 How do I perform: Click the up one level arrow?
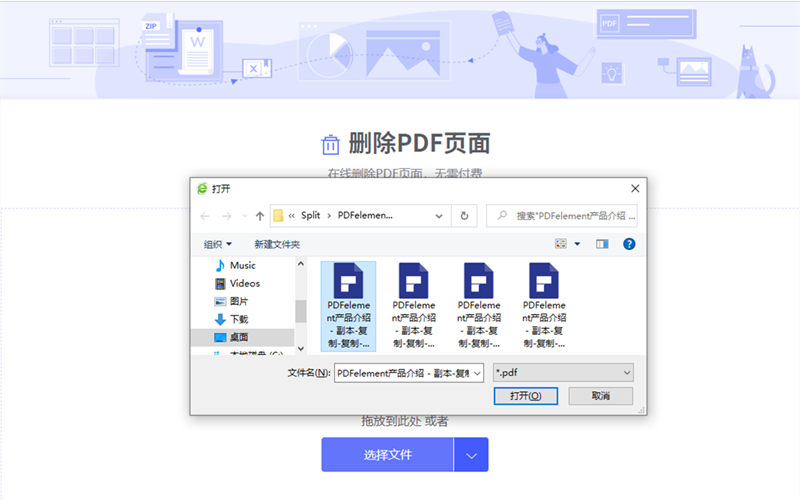[x=260, y=216]
